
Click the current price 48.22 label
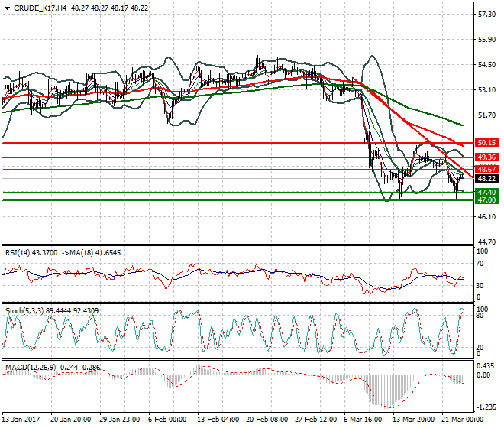tap(486, 179)
